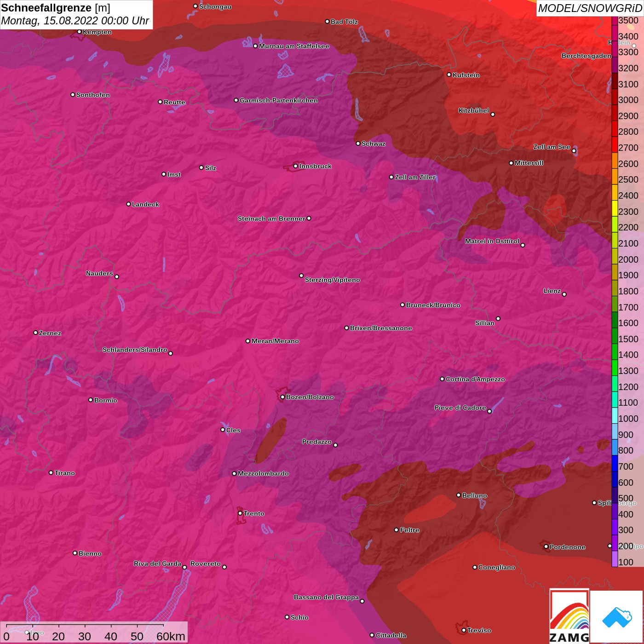Click the MODEL/SNOWGRiD label
The width and height of the screenshot is (644, 644).
pyautogui.click(x=589, y=8)
